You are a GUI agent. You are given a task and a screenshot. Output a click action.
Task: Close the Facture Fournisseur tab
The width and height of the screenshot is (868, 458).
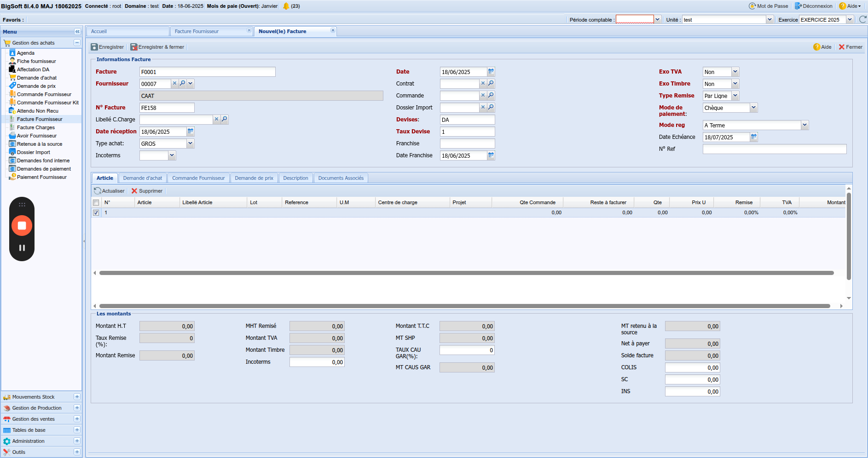(249, 30)
